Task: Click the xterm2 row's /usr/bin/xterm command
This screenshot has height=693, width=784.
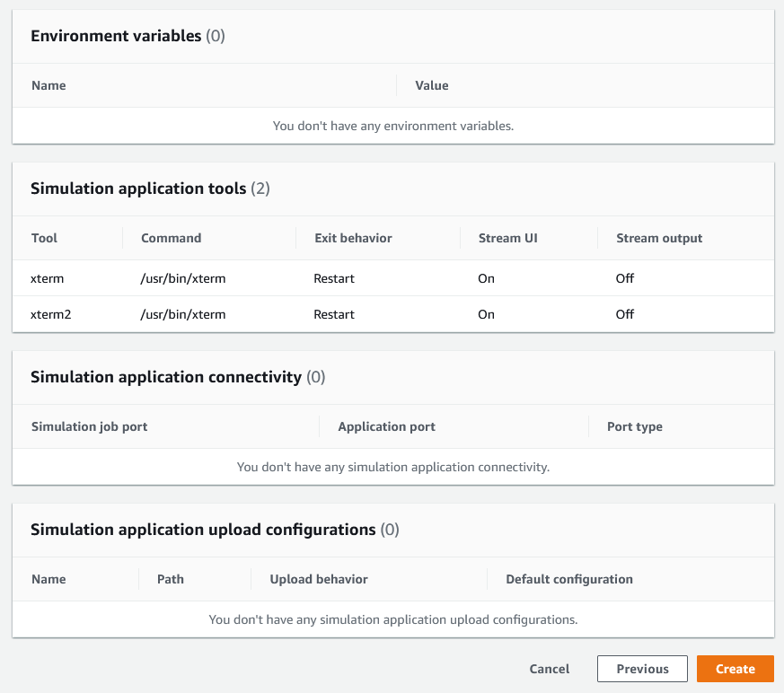Action: coord(183,314)
